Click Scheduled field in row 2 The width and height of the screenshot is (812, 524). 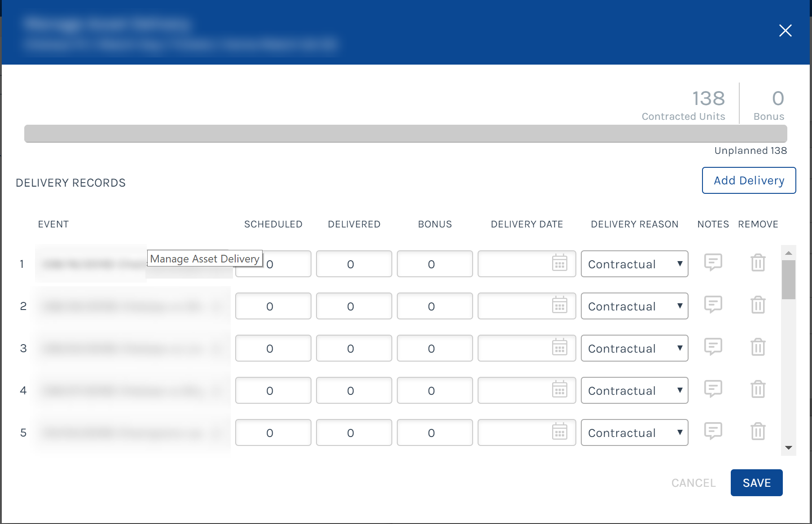(273, 306)
